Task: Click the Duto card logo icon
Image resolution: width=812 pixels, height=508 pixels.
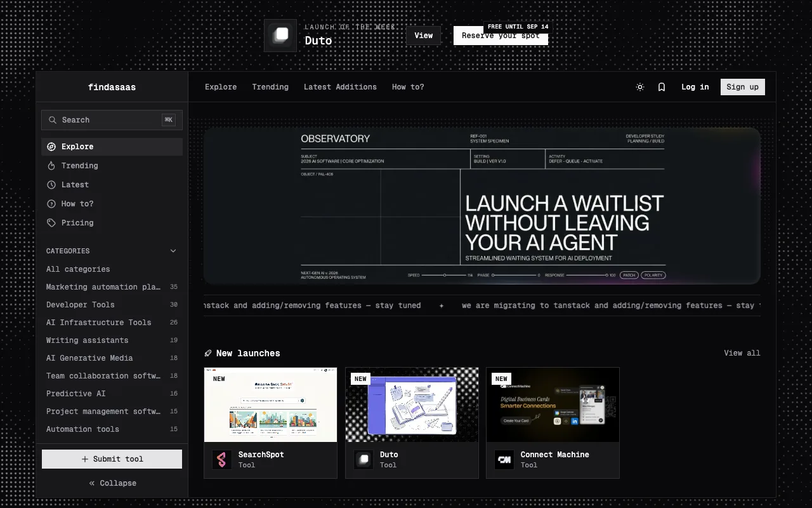Action: coord(363,460)
